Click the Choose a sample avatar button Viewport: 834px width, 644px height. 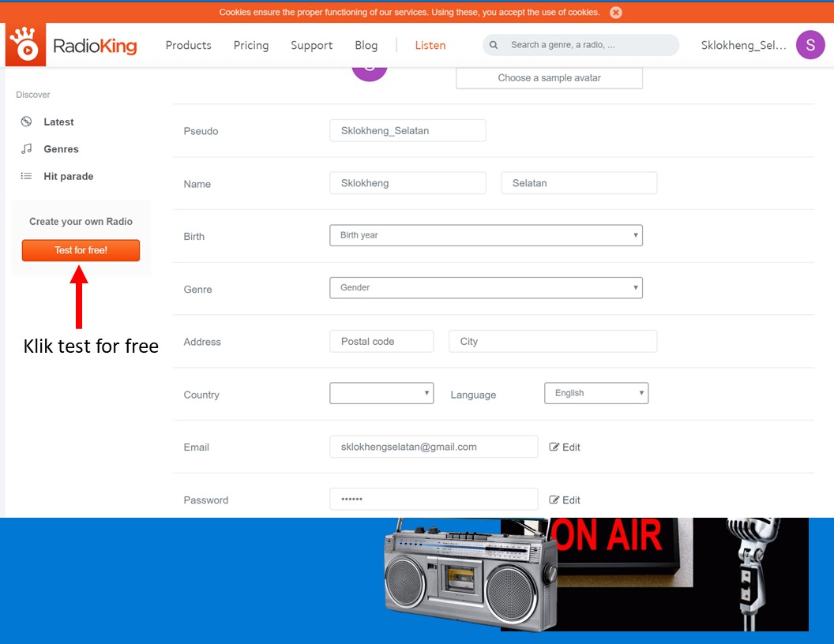point(549,77)
